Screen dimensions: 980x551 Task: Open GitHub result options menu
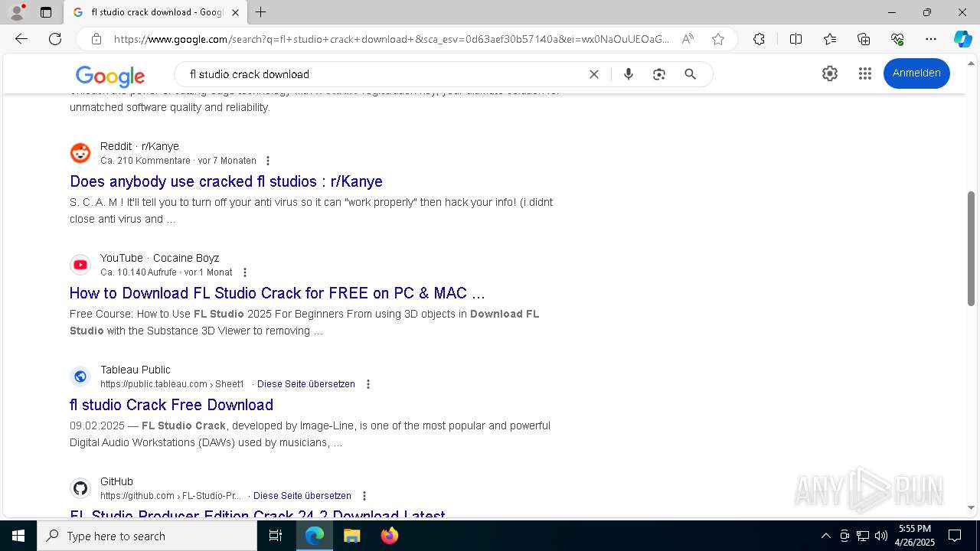click(x=364, y=496)
